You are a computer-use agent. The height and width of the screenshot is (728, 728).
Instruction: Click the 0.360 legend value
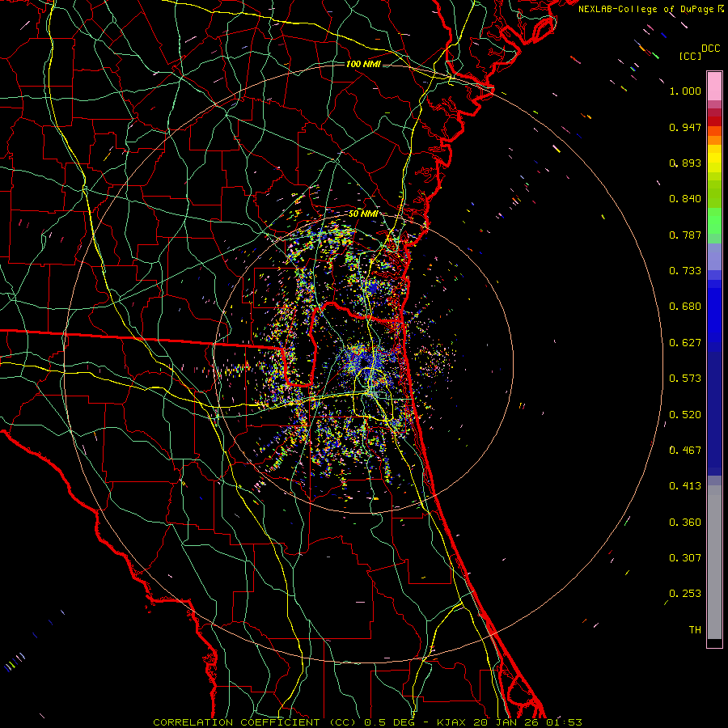pyautogui.click(x=685, y=523)
